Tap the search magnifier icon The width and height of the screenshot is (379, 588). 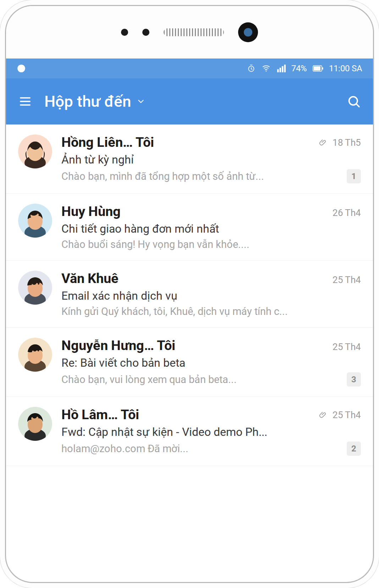354,102
